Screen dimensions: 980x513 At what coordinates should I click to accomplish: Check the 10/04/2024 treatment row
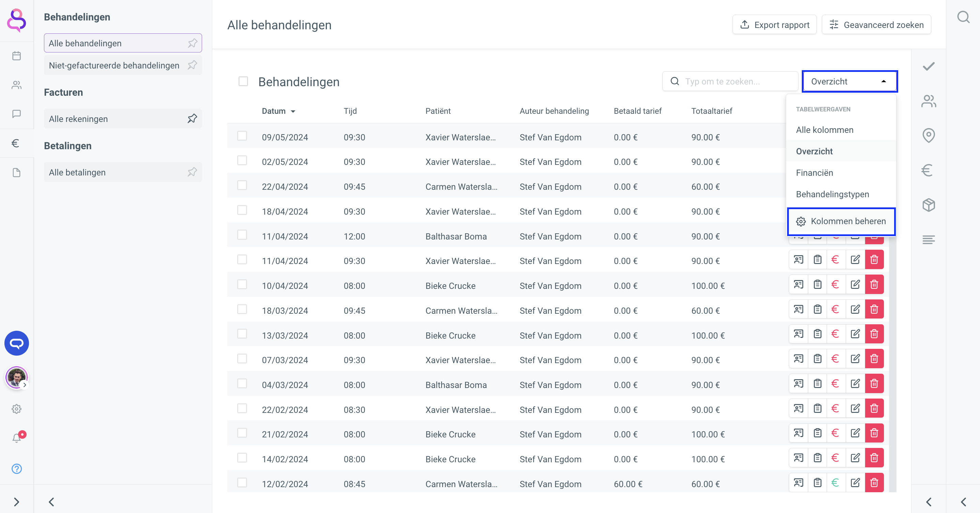tap(242, 284)
